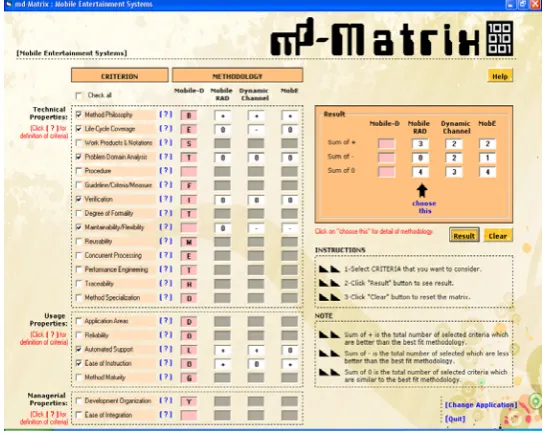Tick Application Areas checkbox
The image size is (543, 434).
point(79,321)
